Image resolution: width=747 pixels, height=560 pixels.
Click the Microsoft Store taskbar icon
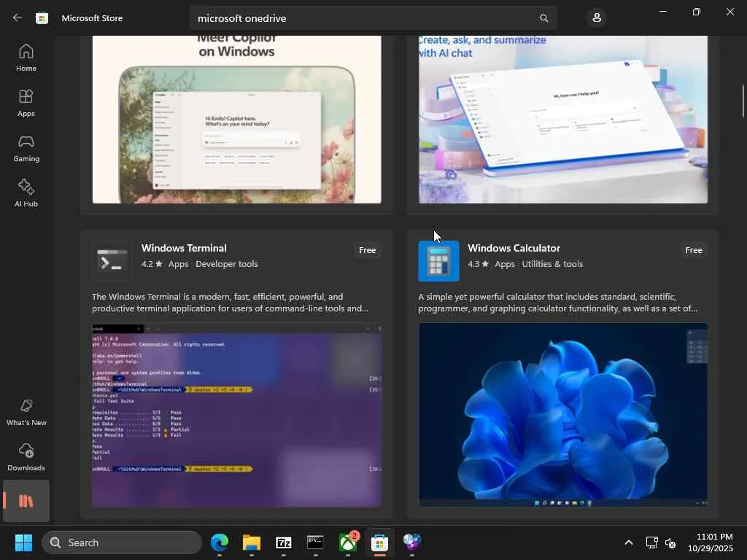[x=379, y=542]
